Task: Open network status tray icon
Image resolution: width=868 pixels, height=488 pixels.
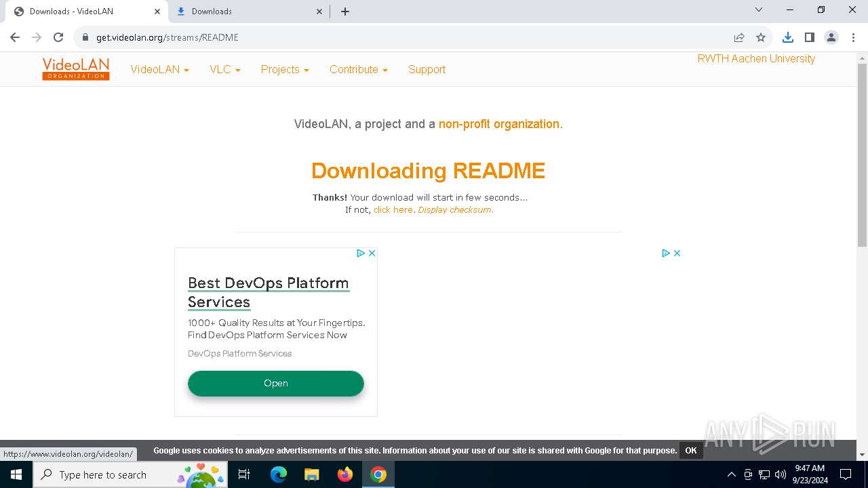Action: click(x=764, y=474)
